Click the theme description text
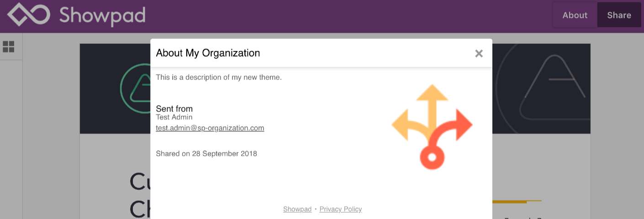The height and width of the screenshot is (219, 644). click(x=219, y=77)
